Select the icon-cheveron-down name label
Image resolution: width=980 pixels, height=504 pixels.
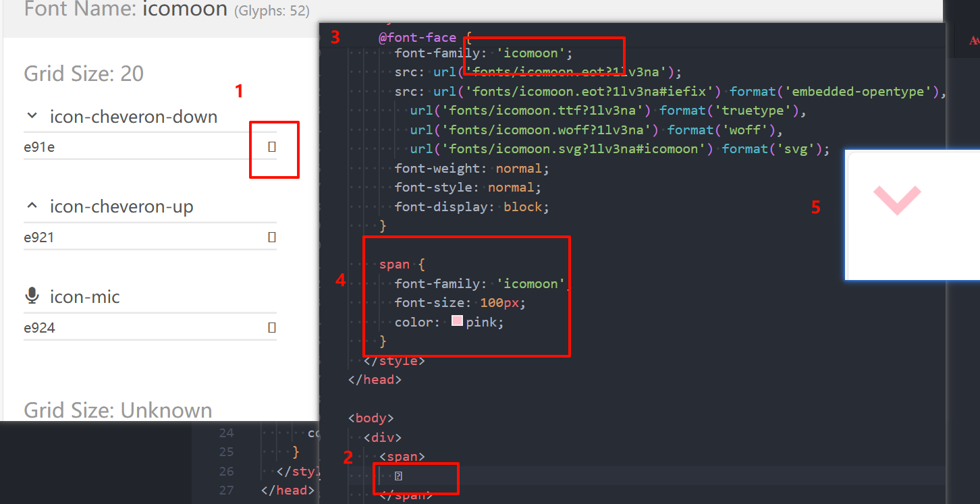pyautogui.click(x=134, y=116)
